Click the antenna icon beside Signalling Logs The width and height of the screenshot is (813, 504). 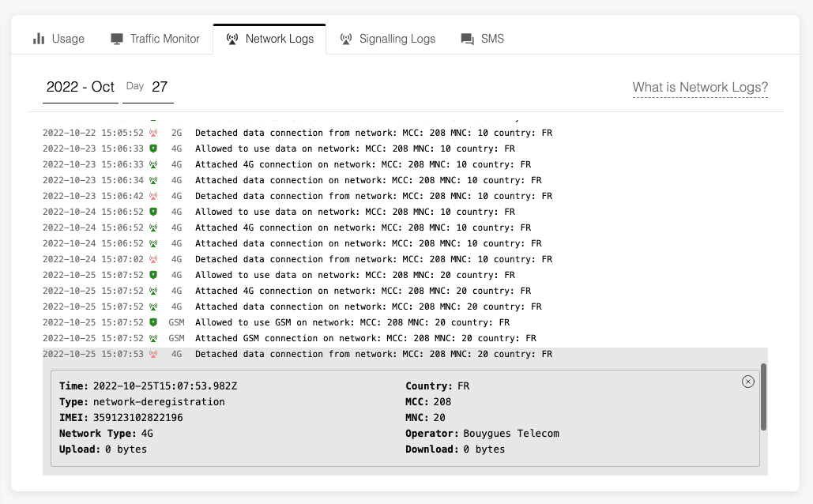tap(346, 38)
